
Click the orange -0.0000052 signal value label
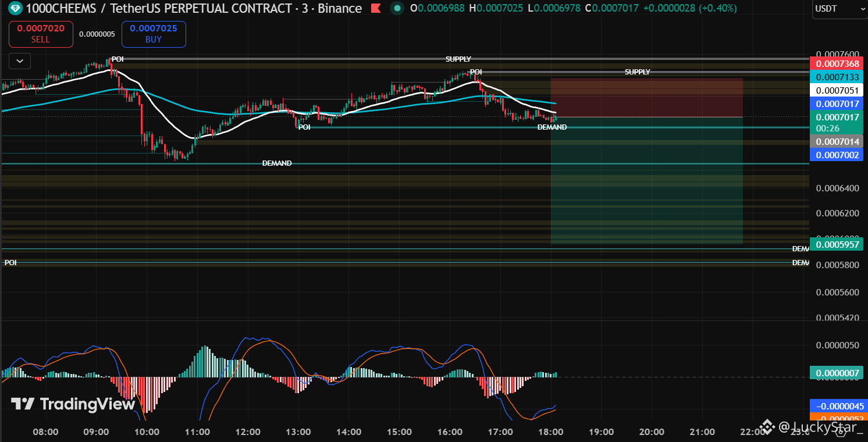point(837,418)
